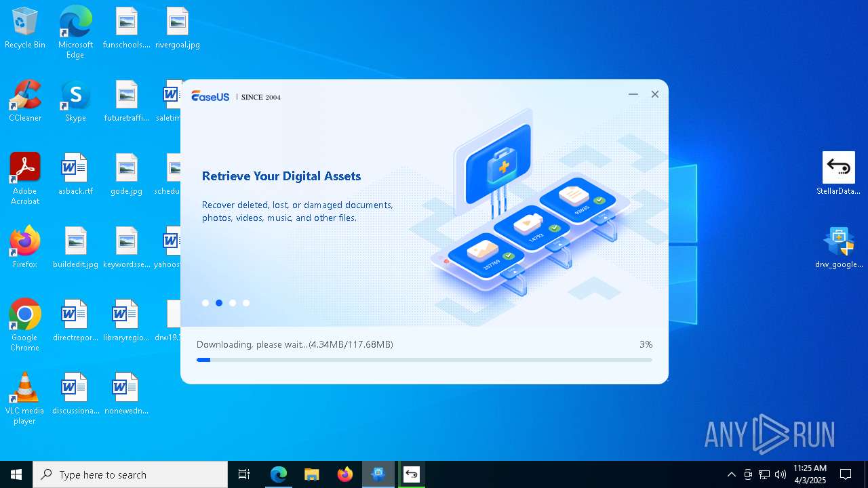Go to first slide dot
The width and height of the screenshot is (868, 488).
[x=205, y=303]
